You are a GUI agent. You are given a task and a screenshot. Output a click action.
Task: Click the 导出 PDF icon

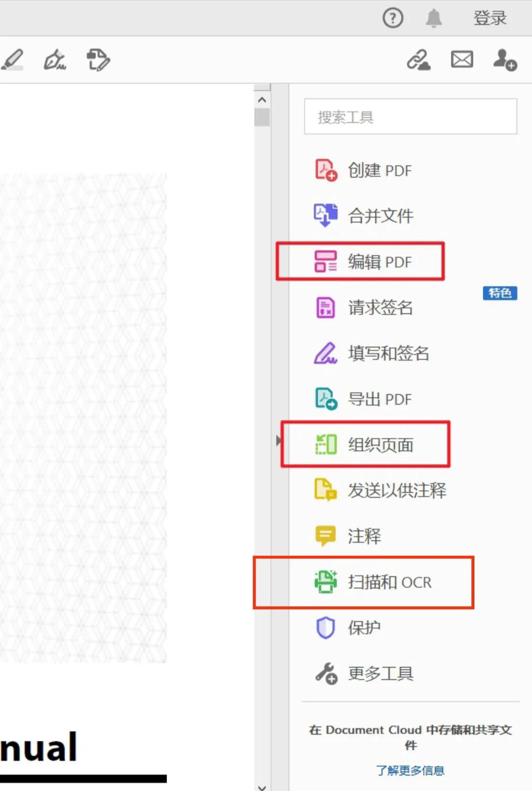click(x=326, y=398)
